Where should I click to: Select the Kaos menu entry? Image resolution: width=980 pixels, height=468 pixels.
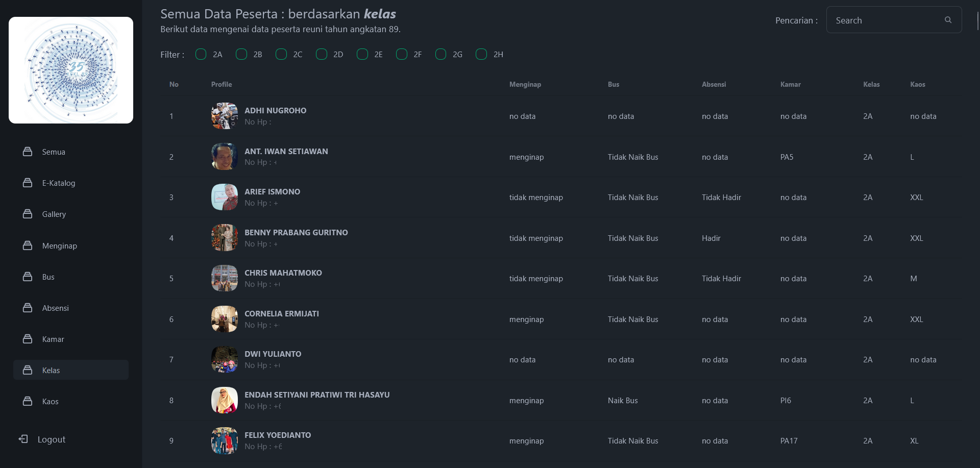pyautogui.click(x=50, y=402)
